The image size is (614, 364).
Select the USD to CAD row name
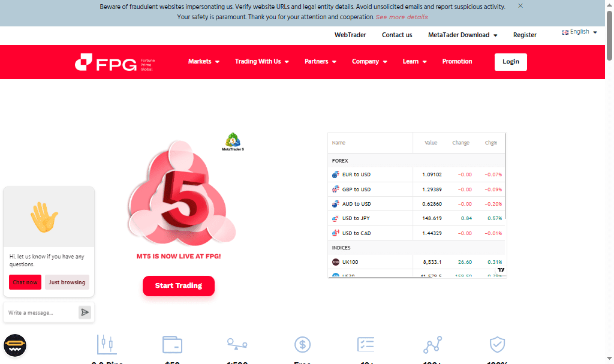click(356, 233)
